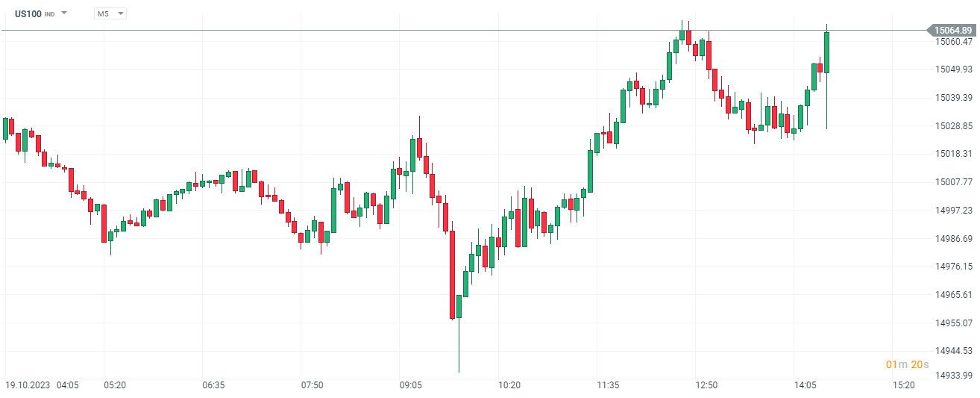980x398 pixels.
Task: Click the US100 instrument name
Action: pyautogui.click(x=28, y=13)
